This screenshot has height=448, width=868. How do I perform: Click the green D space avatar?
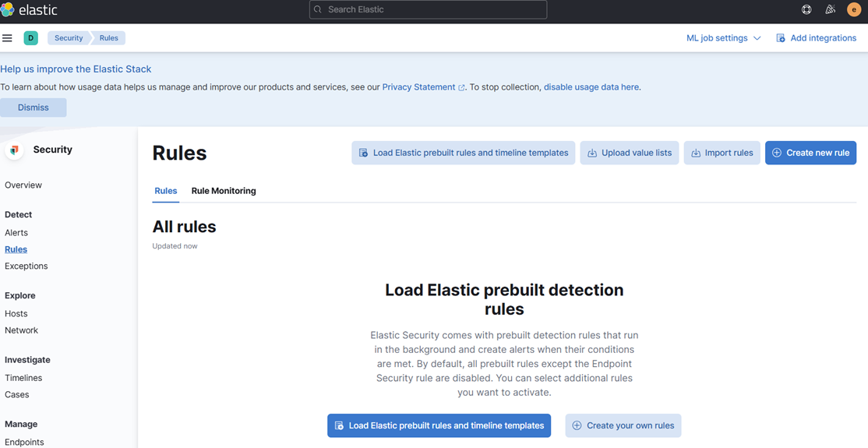click(31, 38)
